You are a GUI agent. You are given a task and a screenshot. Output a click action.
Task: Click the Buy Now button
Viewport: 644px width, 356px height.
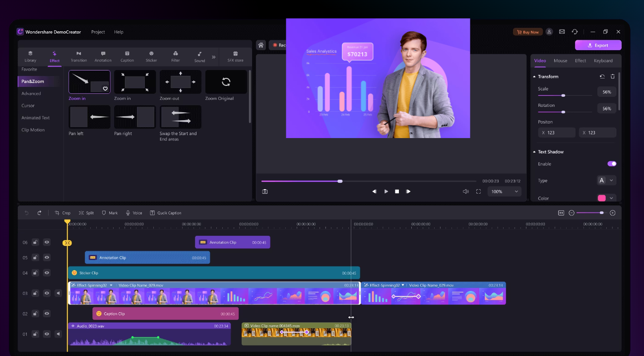[527, 31]
